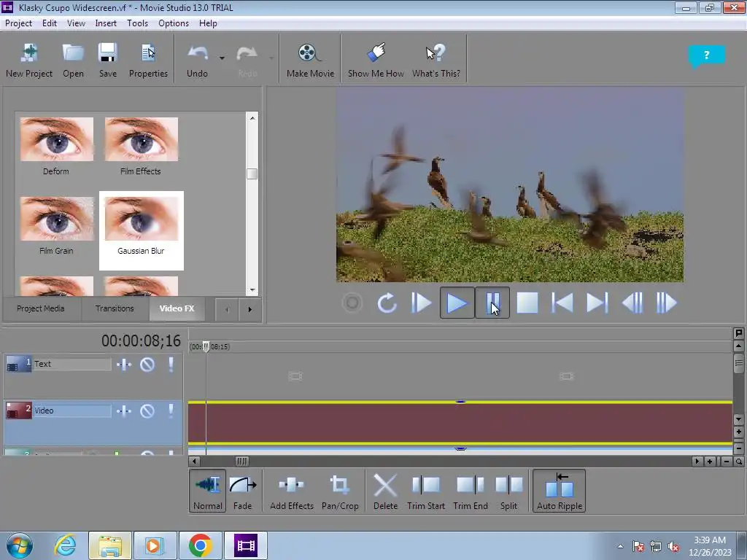Open the Help menu
Screen dimensions: 747x560
click(x=208, y=23)
